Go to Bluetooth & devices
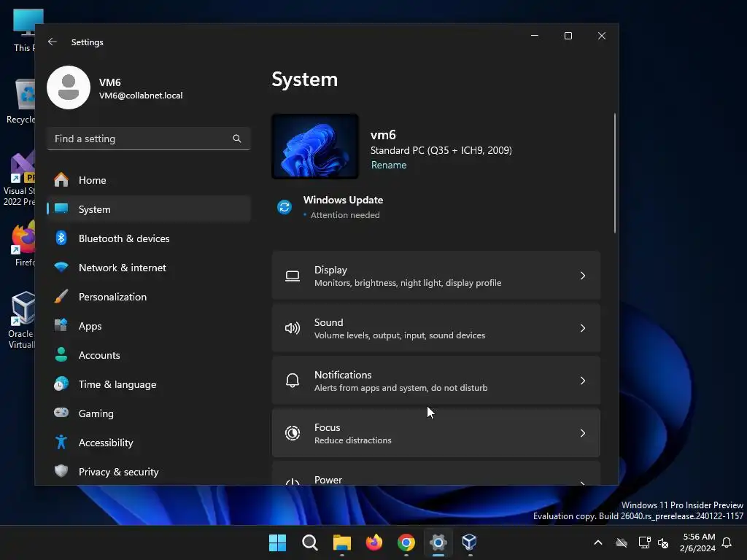 (149, 238)
